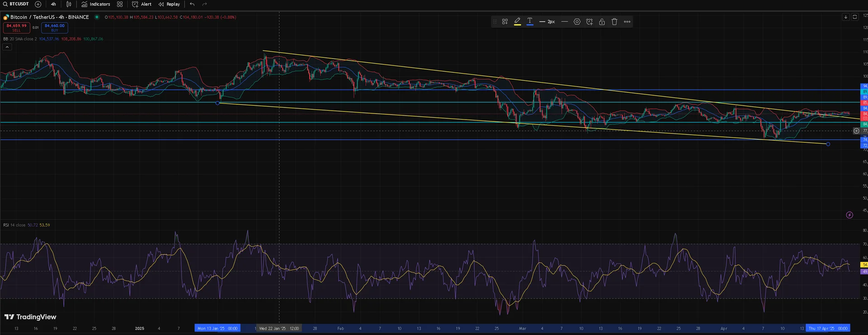This screenshot has width=868, height=335.
Task: Click the blue BUY price button
Action: pyautogui.click(x=54, y=28)
